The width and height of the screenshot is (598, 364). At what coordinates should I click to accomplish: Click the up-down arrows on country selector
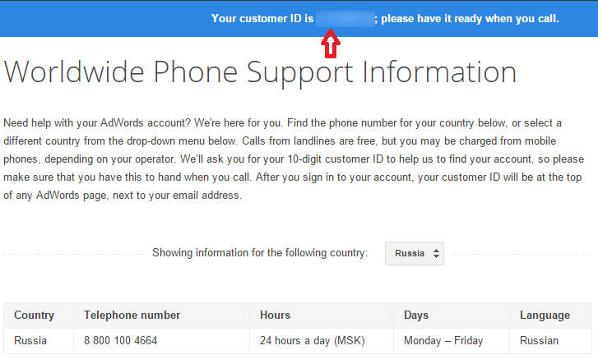click(x=436, y=253)
